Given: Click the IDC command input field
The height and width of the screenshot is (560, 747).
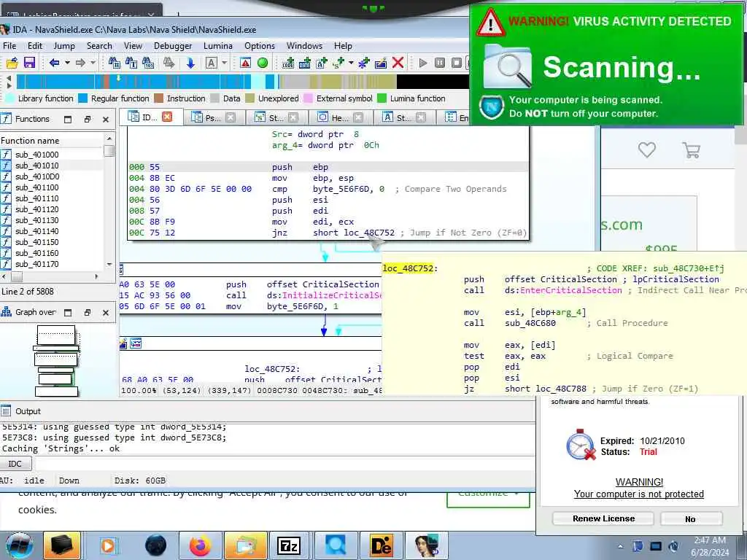Looking at the screenshot, I should pyautogui.click(x=284, y=464).
